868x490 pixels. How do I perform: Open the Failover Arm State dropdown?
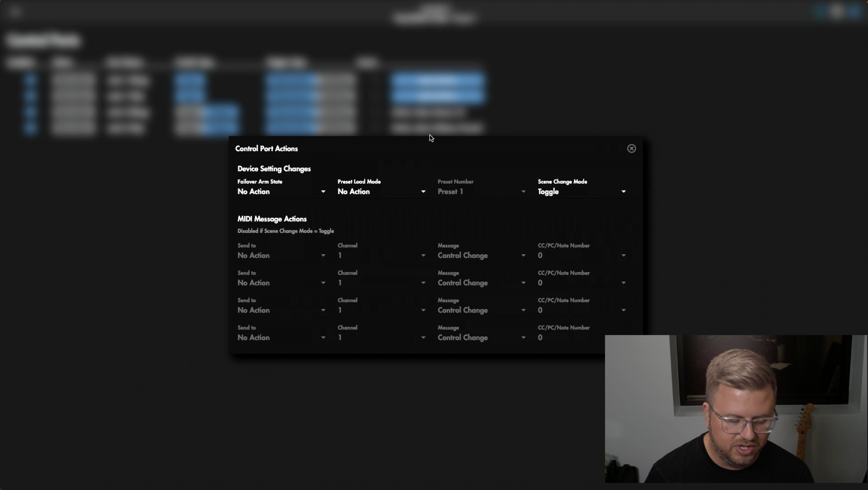[281, 191]
